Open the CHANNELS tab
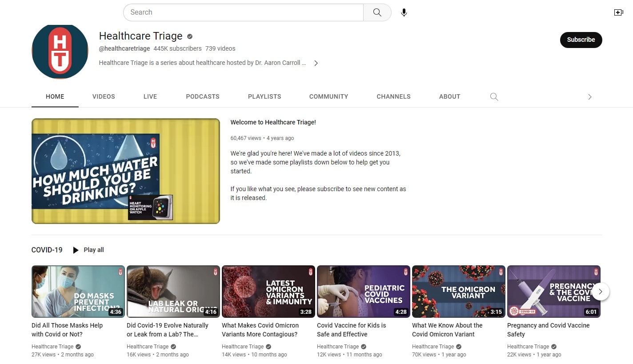Image resolution: width=633 pixels, height=364 pixels. pos(393,96)
